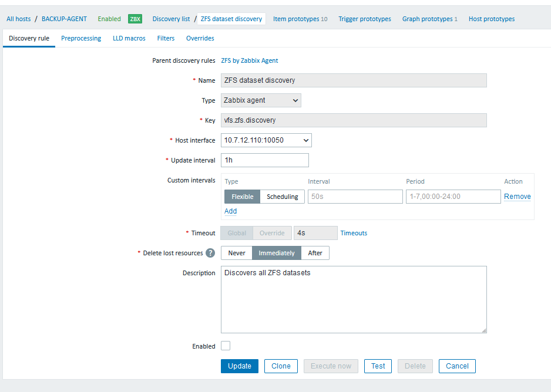Open Item prototypes 10 page
This screenshot has width=551, height=392.
300,19
